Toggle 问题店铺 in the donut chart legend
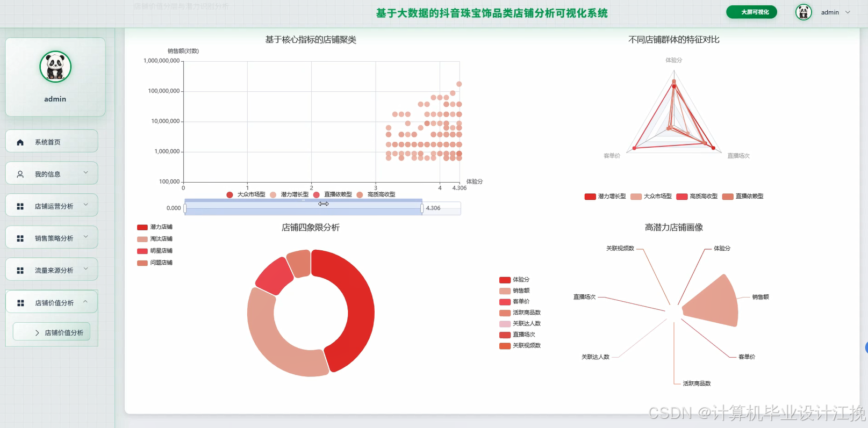This screenshot has height=428, width=868. point(155,263)
